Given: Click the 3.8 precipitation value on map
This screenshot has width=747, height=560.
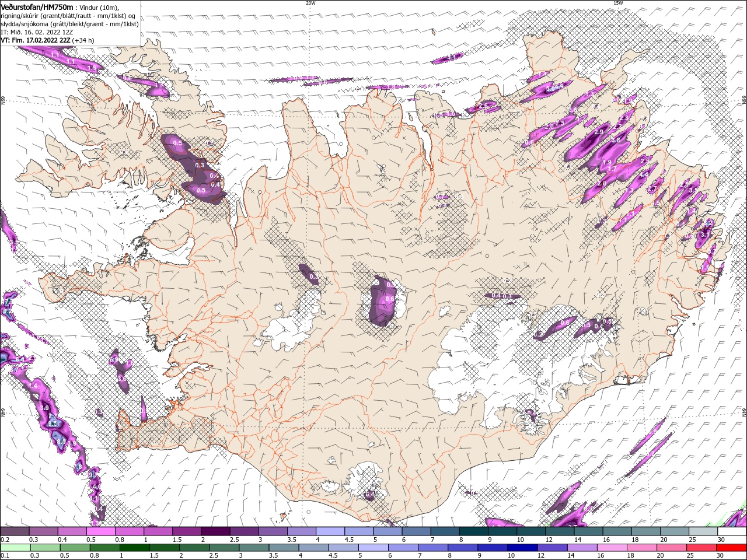Looking at the screenshot, I should [x=615, y=141].
